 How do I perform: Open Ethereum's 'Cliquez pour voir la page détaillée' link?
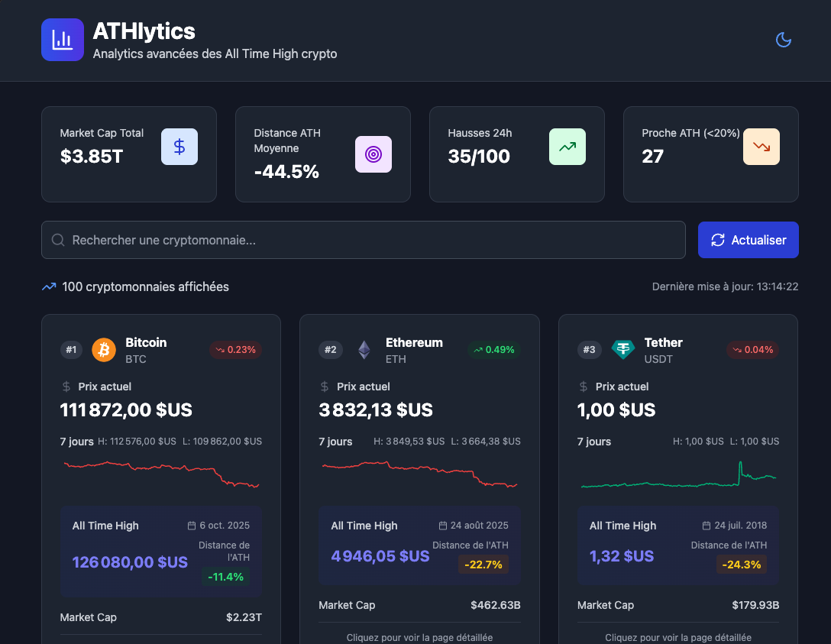(x=419, y=636)
